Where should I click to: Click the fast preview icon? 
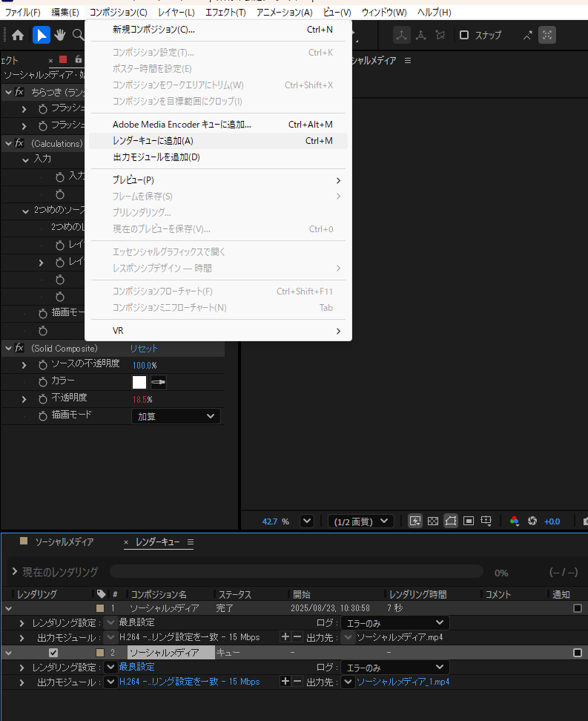click(x=415, y=521)
